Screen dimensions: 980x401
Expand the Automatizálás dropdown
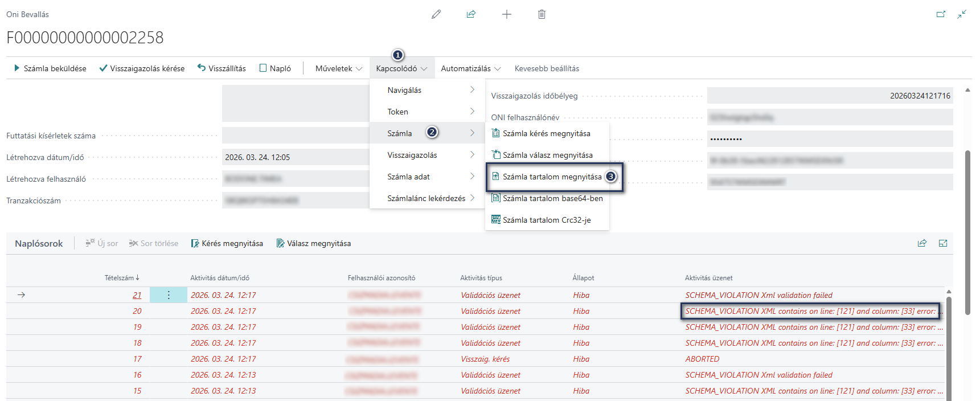(470, 68)
